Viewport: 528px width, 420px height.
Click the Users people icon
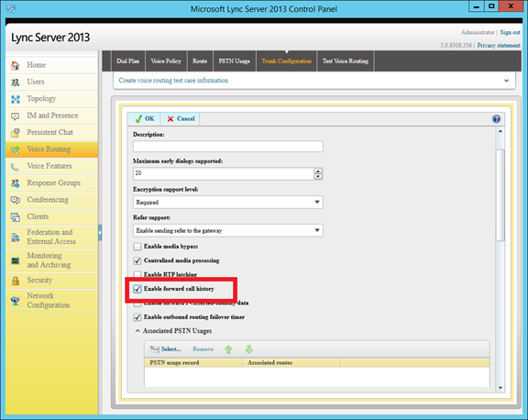coord(16,83)
